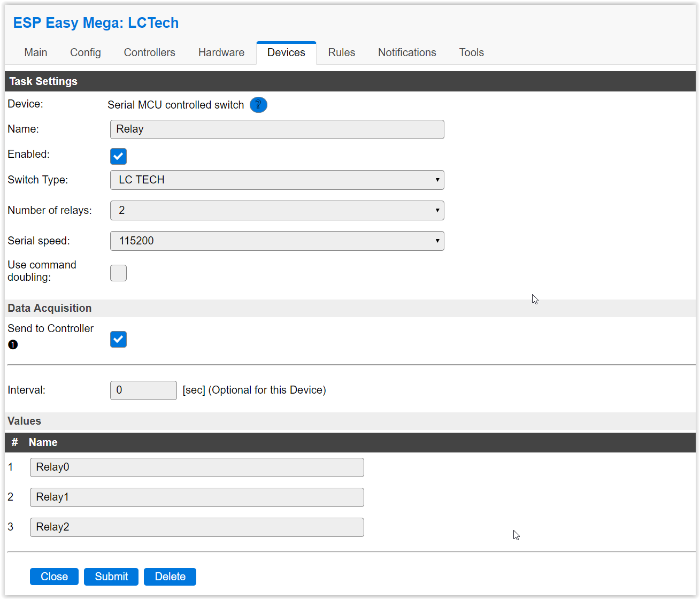The width and height of the screenshot is (700, 599).
Task: Click the Use command doubling label
Action: [42, 271]
